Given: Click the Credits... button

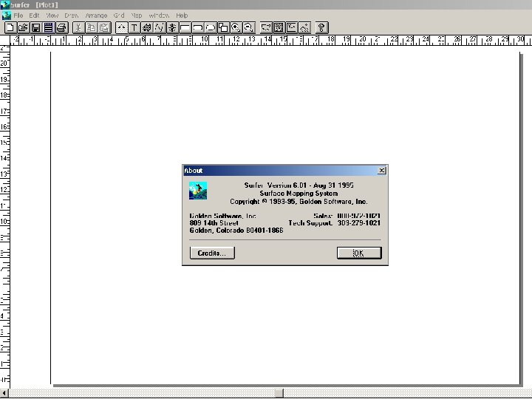Looking at the screenshot, I should (x=212, y=253).
